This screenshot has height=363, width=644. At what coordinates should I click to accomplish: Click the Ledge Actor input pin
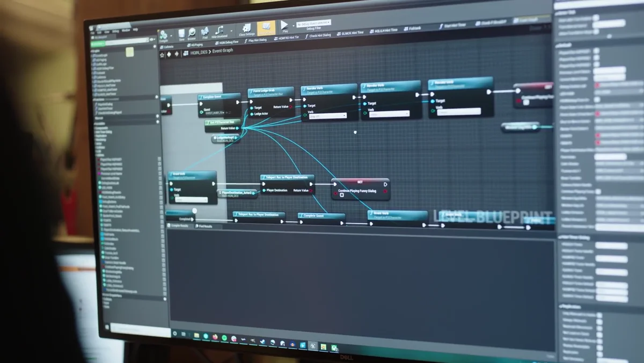[252, 114]
